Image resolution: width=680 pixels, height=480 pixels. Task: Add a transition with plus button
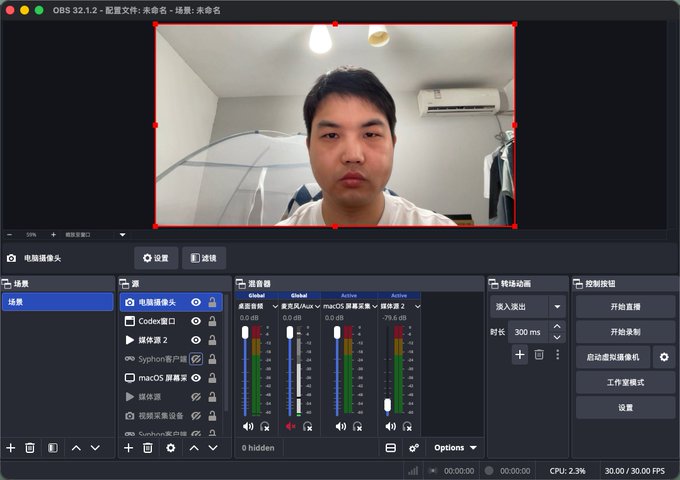520,355
